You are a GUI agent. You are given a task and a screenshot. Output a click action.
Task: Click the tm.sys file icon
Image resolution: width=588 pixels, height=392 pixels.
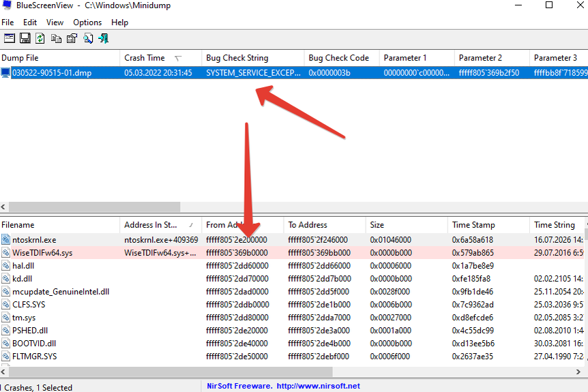pyautogui.click(x=5, y=318)
